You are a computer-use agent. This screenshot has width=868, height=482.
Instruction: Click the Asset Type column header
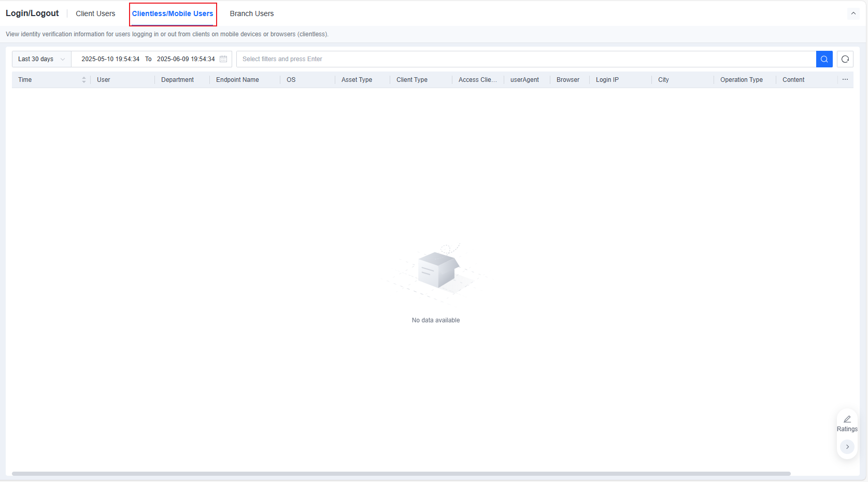[x=357, y=80]
